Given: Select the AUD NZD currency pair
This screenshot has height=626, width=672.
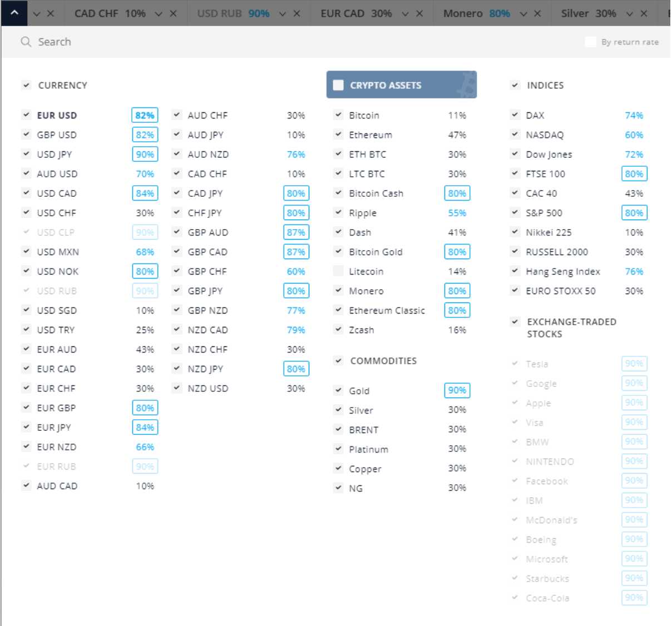Looking at the screenshot, I should 208,155.
